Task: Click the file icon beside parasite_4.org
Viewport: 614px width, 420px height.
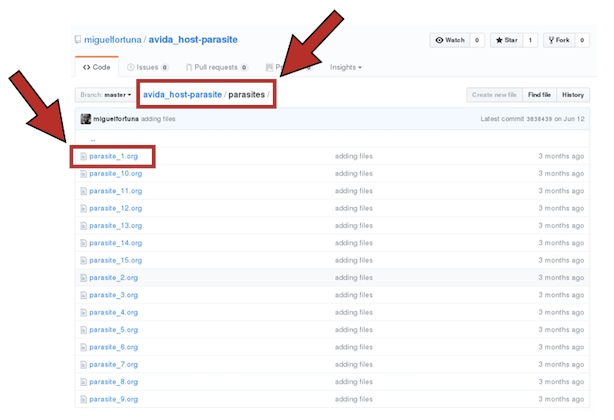Action: pyautogui.click(x=83, y=312)
